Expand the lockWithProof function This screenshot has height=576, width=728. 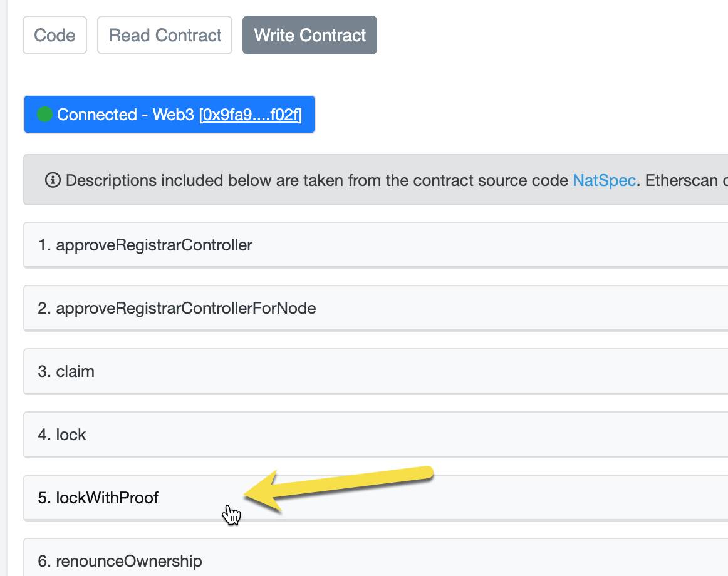pyautogui.click(x=107, y=498)
